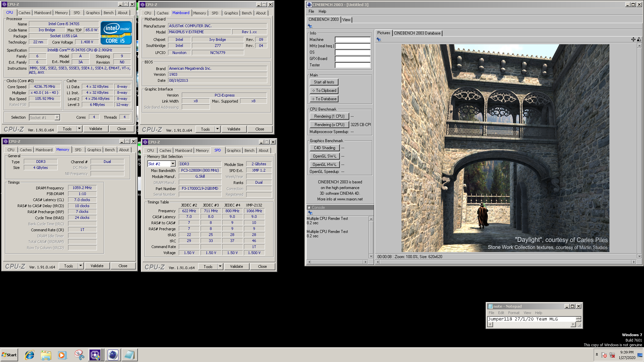The width and height of the screenshot is (644, 362).
Task: Switch to the View tab in CINEBENCH
Action: click(346, 20)
